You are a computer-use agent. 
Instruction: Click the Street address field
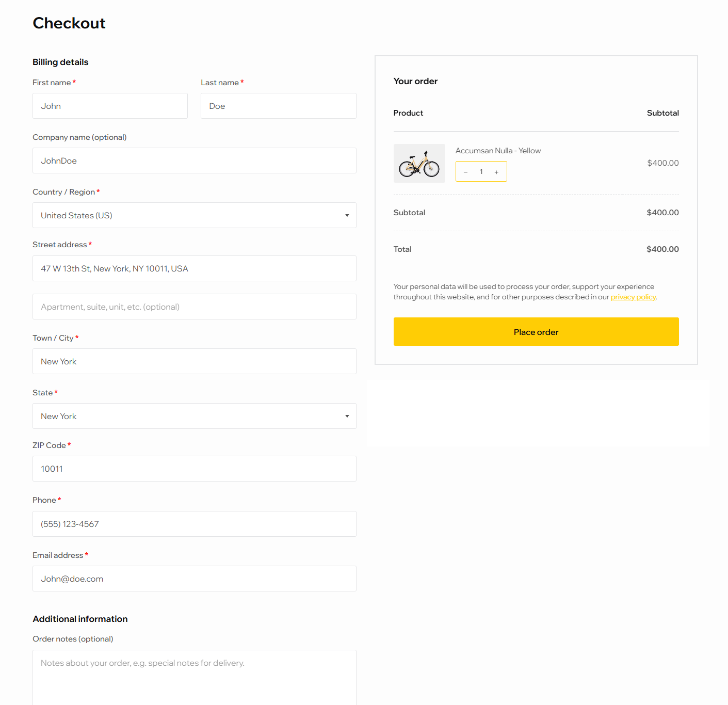[x=194, y=268]
